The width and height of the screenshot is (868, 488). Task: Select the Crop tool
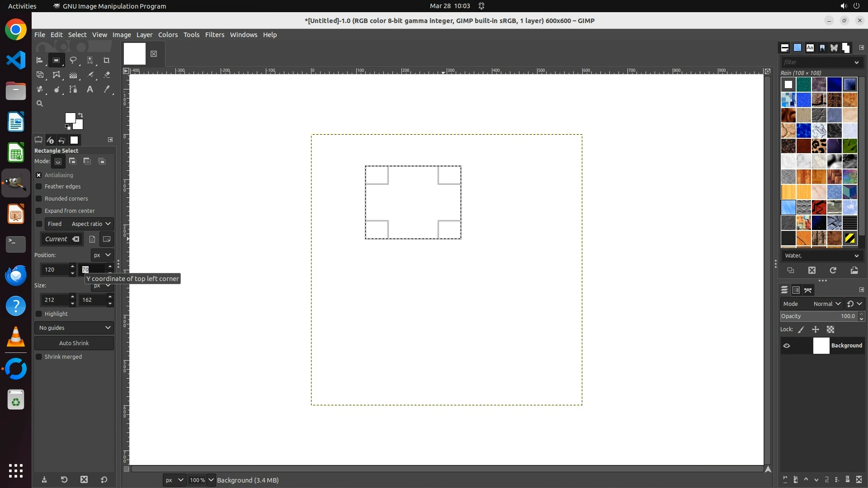tap(107, 60)
